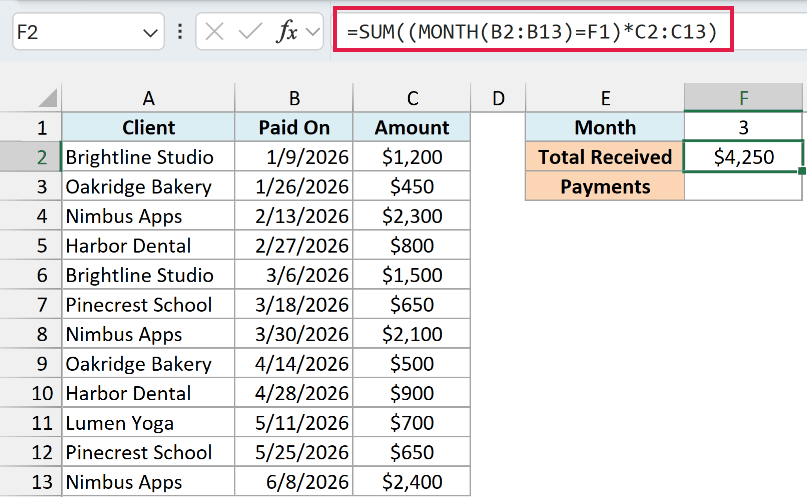The image size is (807, 497).
Task: Click the Select All corner triangle
Action: tap(48, 98)
